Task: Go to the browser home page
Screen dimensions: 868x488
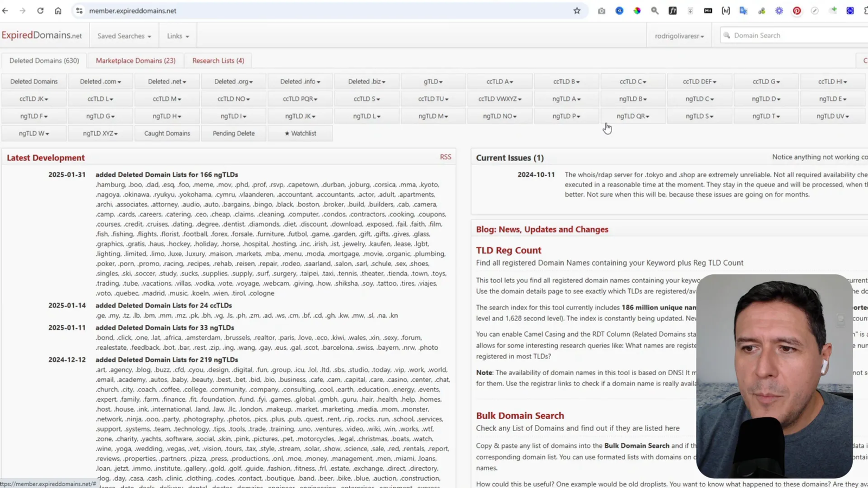Action: [58, 11]
